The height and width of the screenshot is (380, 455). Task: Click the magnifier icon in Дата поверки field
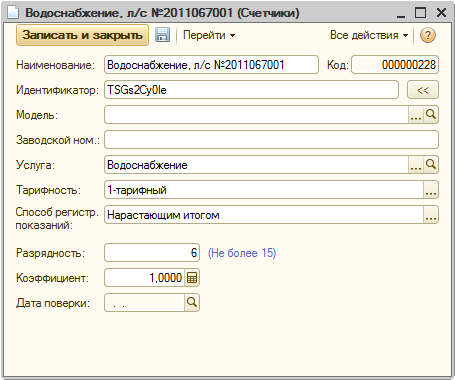pos(192,303)
